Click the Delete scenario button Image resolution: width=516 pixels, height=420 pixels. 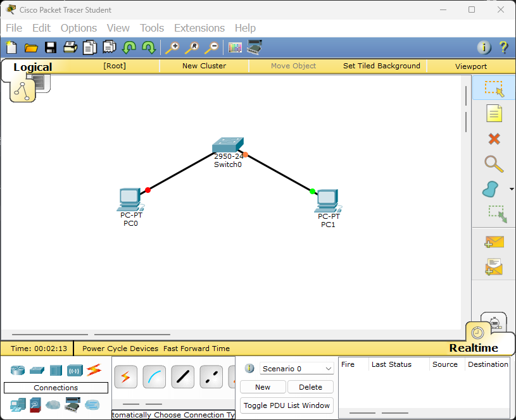coord(310,387)
